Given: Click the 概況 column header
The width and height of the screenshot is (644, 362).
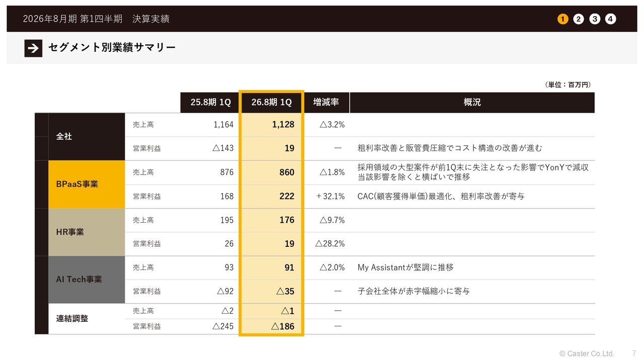Looking at the screenshot, I should click(472, 102).
